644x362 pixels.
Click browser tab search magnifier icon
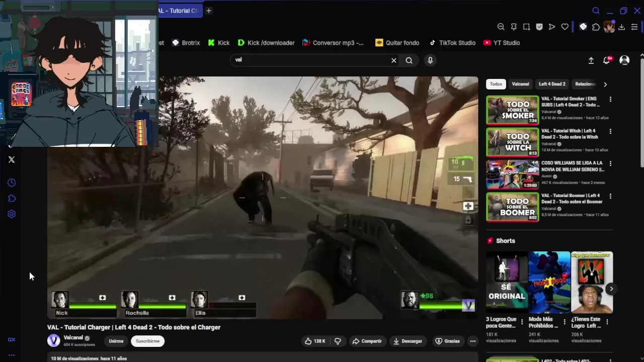click(596, 11)
